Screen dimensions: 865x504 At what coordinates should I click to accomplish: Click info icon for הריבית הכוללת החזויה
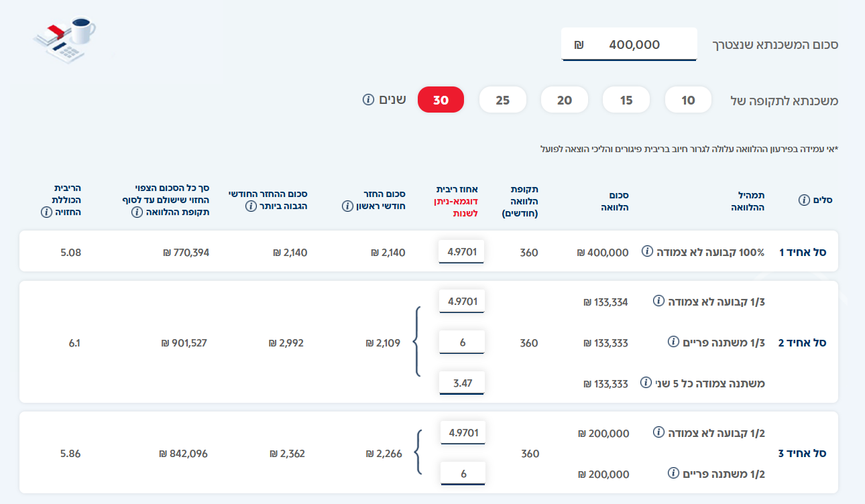click(46, 212)
